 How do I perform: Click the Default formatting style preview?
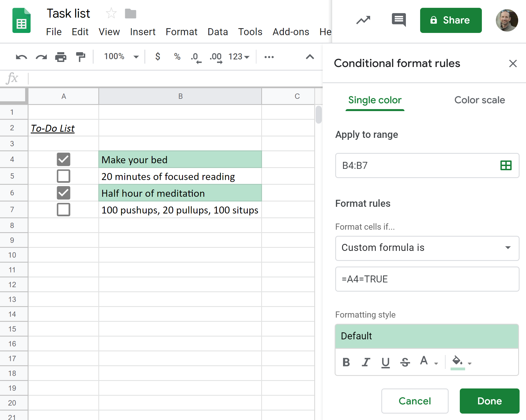coord(427,336)
